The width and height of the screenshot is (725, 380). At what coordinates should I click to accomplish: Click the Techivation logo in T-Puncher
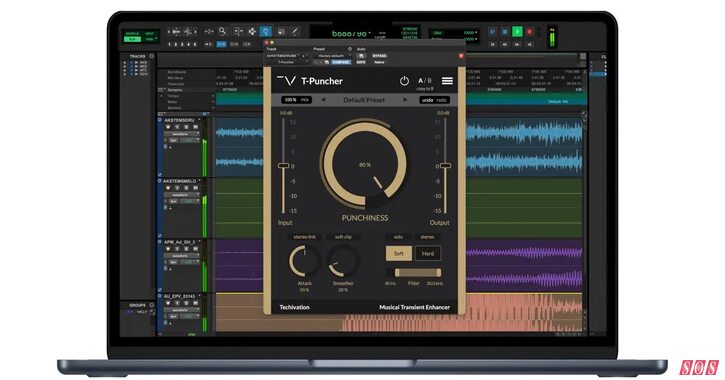295,307
